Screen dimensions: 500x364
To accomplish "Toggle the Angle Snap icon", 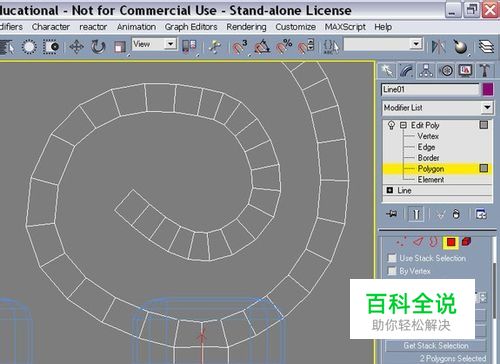I will point(262,46).
